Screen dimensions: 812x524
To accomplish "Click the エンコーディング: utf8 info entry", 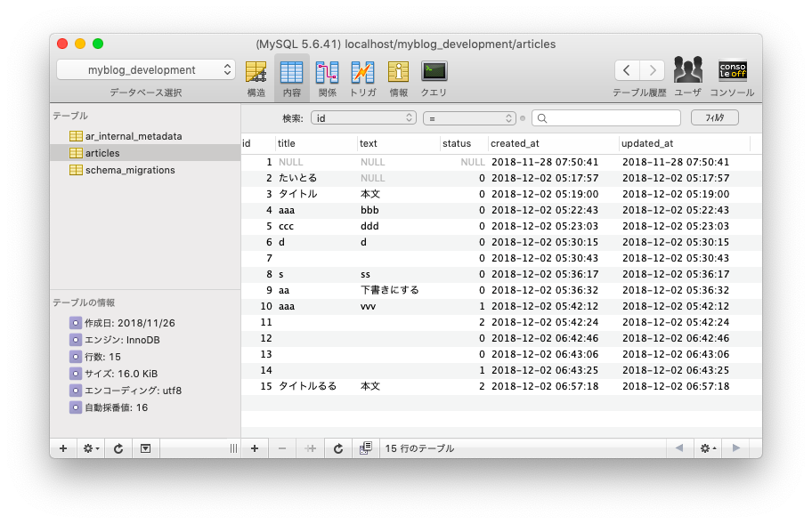I will (x=126, y=391).
